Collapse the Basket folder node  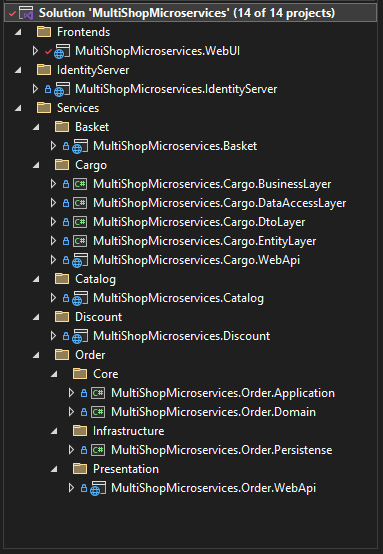tap(36, 127)
